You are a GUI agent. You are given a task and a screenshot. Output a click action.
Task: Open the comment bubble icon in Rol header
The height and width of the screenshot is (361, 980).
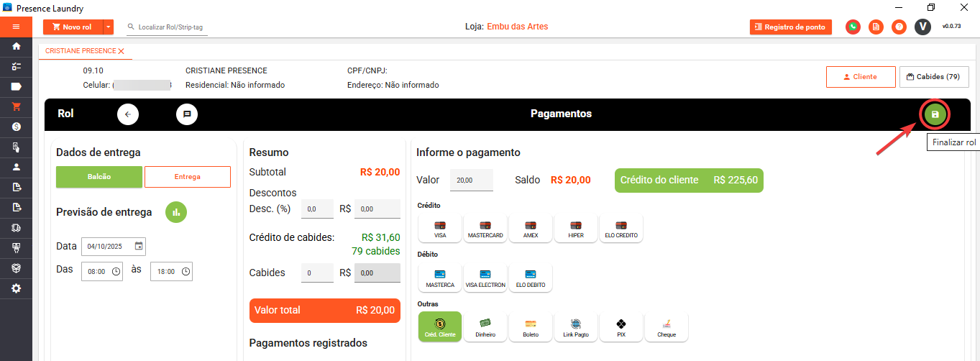click(187, 114)
